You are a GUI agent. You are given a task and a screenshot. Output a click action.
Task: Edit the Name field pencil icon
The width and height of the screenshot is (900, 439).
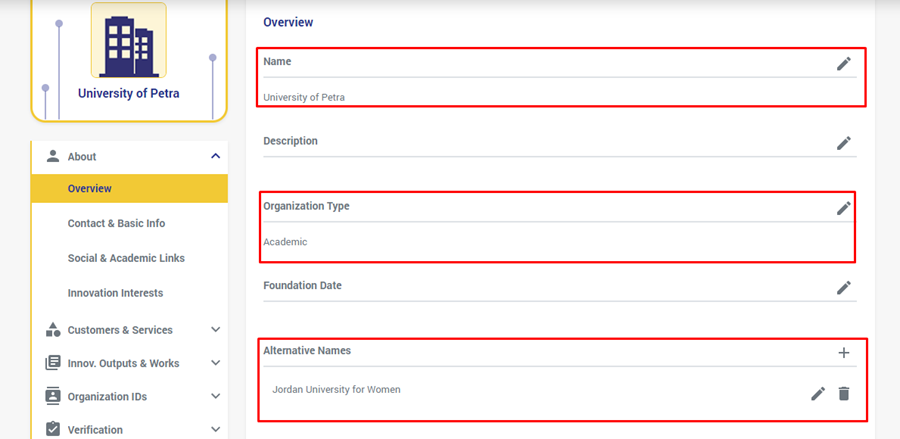[844, 64]
